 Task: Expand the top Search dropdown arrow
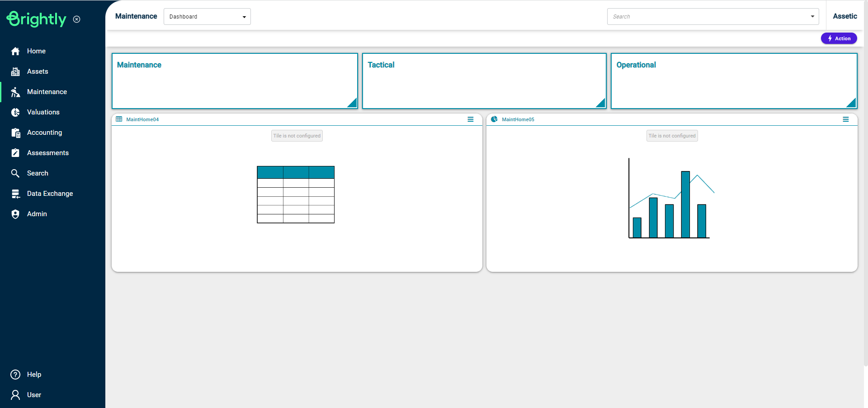pyautogui.click(x=812, y=17)
